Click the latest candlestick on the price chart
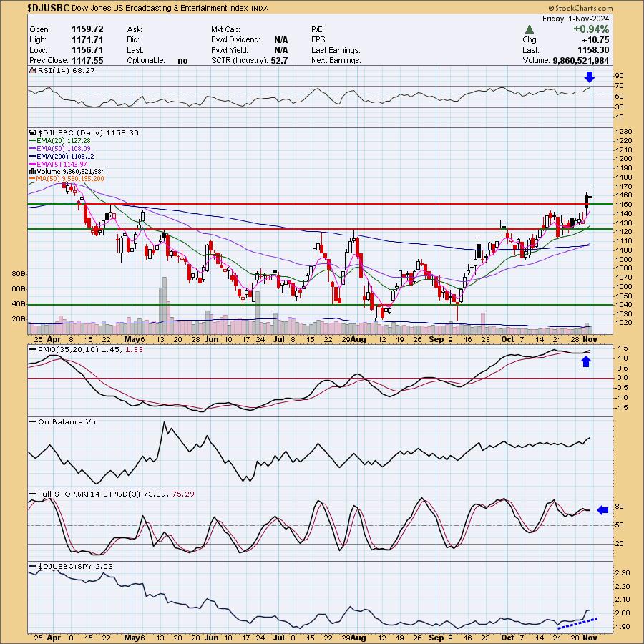Viewport: 644px width, 644px height. pos(590,197)
